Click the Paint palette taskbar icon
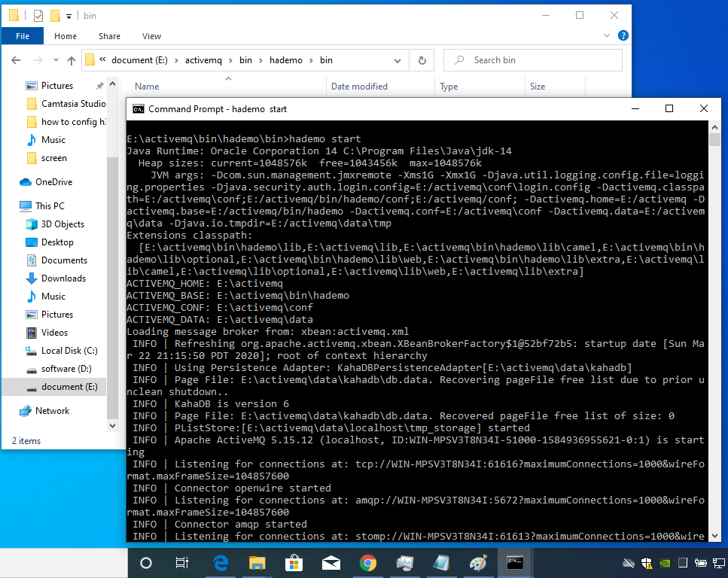This screenshot has width=728, height=578. pos(478,563)
